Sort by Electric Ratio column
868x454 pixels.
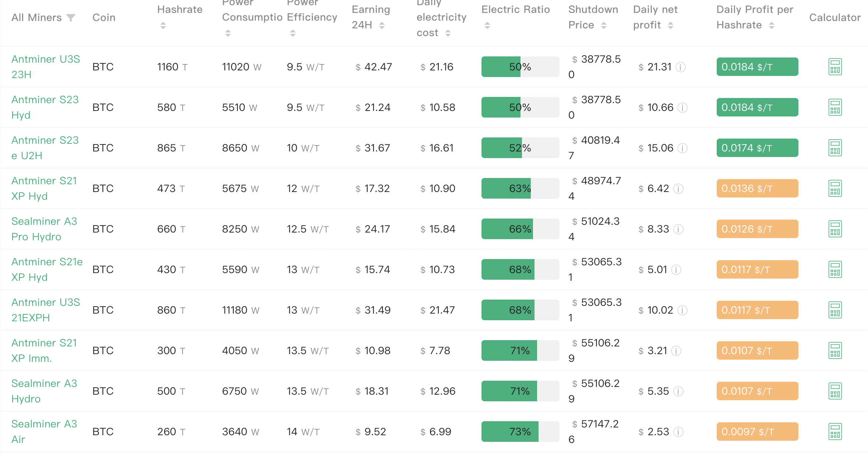pyautogui.click(x=487, y=25)
